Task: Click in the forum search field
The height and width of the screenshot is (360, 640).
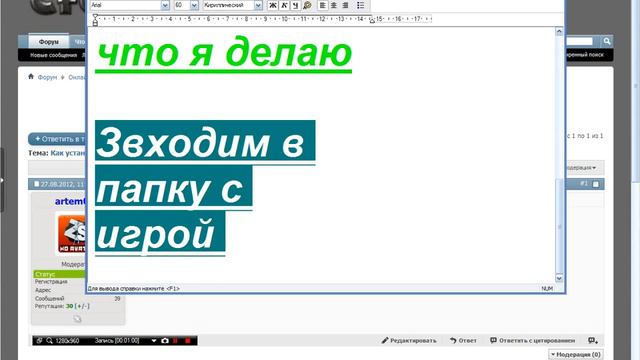Action: 579,41
